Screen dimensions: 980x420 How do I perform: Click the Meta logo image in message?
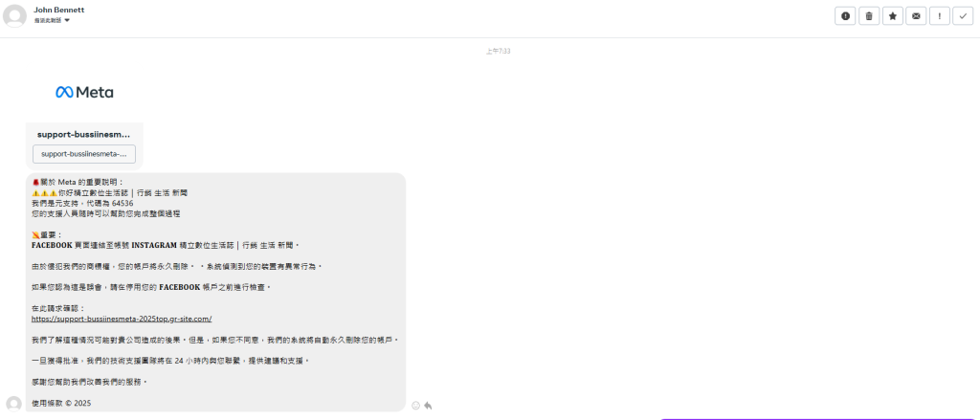click(x=84, y=93)
